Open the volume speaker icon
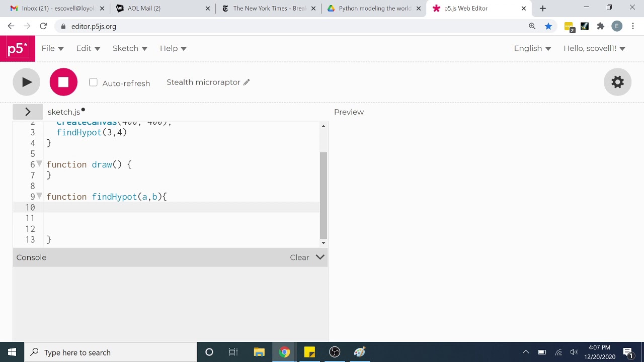Image resolution: width=644 pixels, height=362 pixels. [x=574, y=352]
